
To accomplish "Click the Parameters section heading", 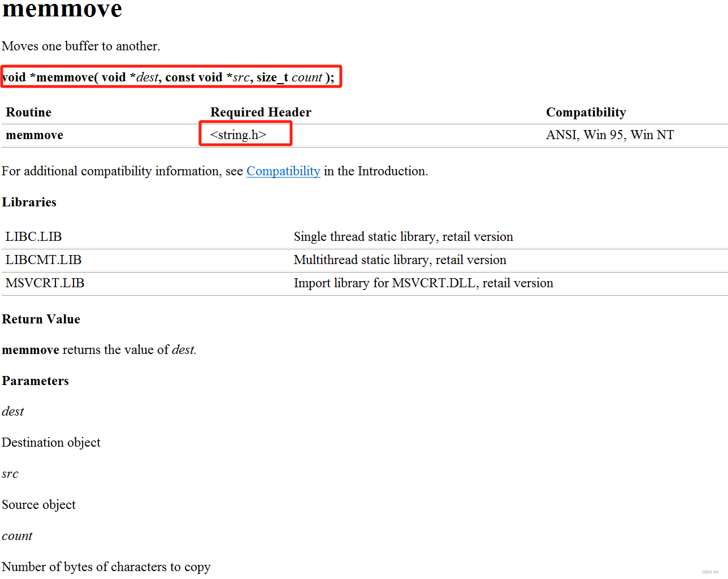I will 35,381.
